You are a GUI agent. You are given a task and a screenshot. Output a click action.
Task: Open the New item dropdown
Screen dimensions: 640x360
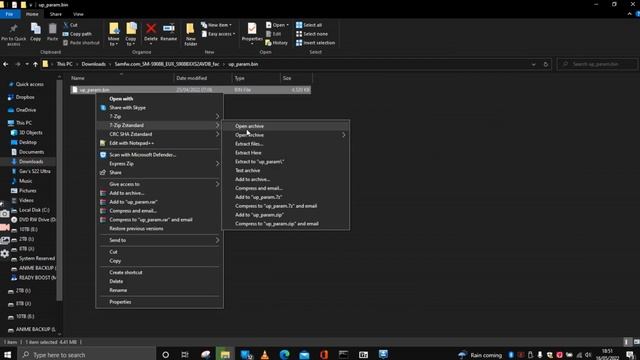pyautogui.click(x=216, y=25)
